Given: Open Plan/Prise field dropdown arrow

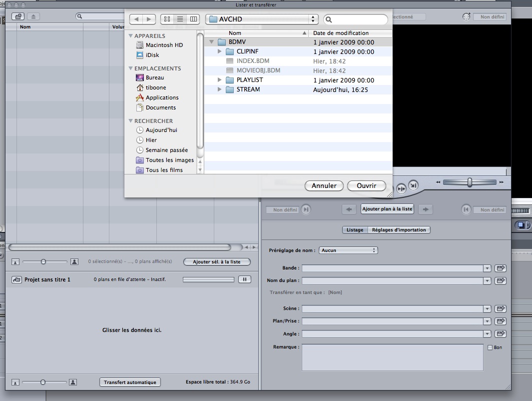Looking at the screenshot, I should tap(487, 321).
